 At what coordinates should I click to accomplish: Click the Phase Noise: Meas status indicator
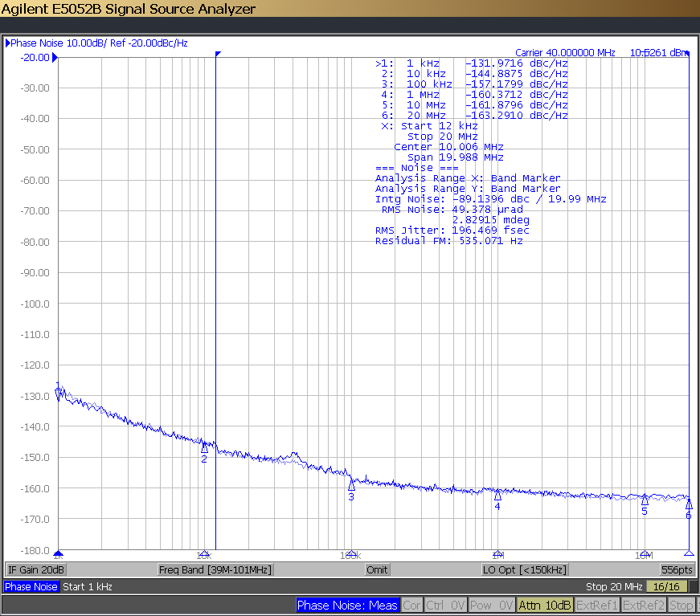tap(347, 606)
